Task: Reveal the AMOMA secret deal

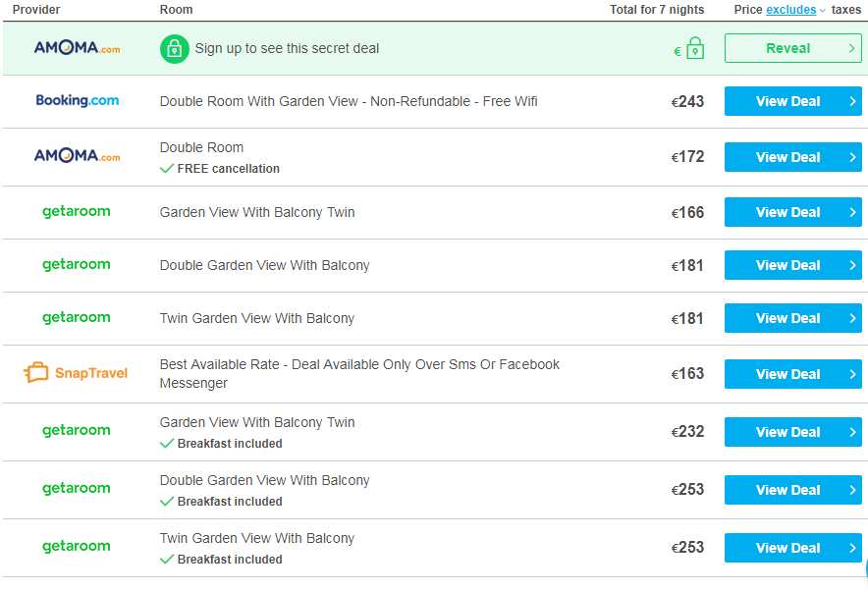Action: 792,48
